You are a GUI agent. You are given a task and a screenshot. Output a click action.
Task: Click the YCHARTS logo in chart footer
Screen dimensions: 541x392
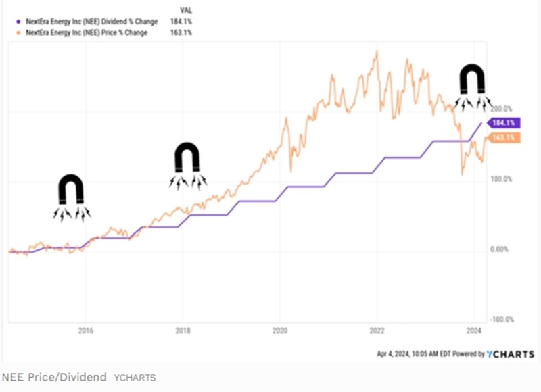pos(510,353)
